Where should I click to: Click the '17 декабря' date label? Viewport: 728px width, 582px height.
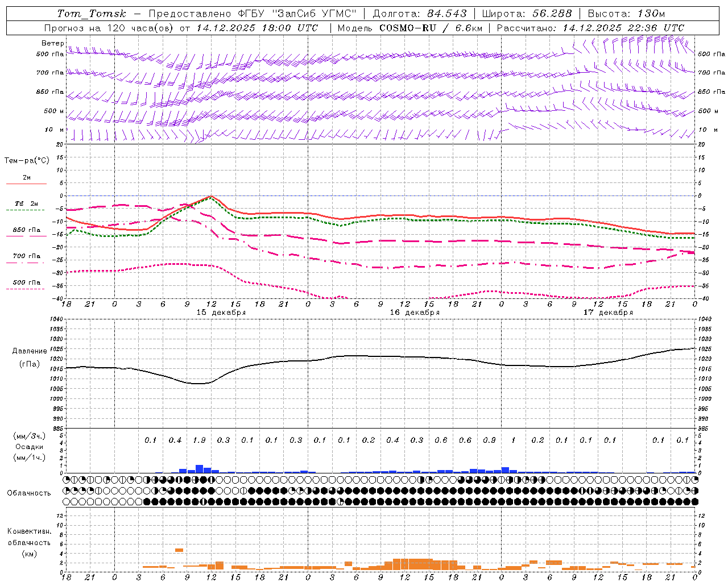pos(608,313)
